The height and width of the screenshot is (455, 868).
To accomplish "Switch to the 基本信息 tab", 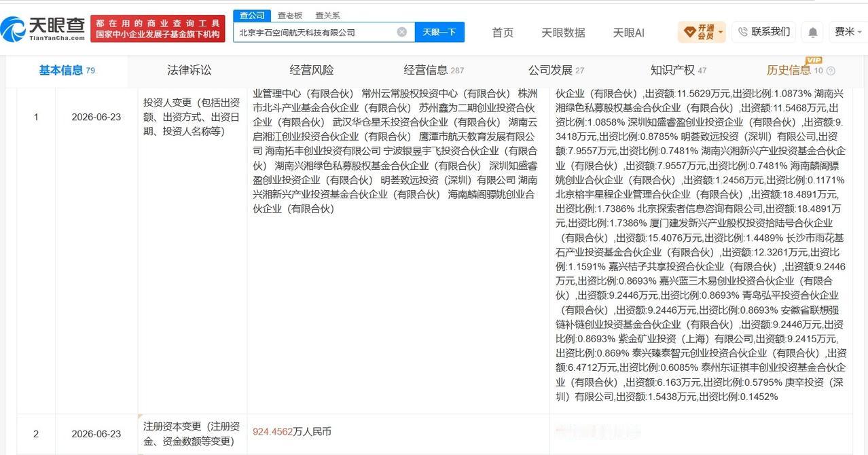I will (x=67, y=70).
